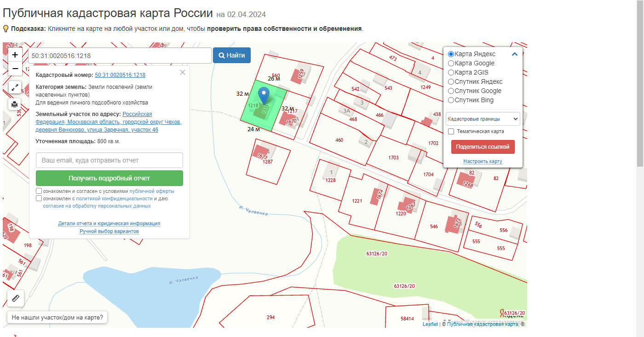
Task: Select Карта Яндекс base map
Action: pos(451,54)
